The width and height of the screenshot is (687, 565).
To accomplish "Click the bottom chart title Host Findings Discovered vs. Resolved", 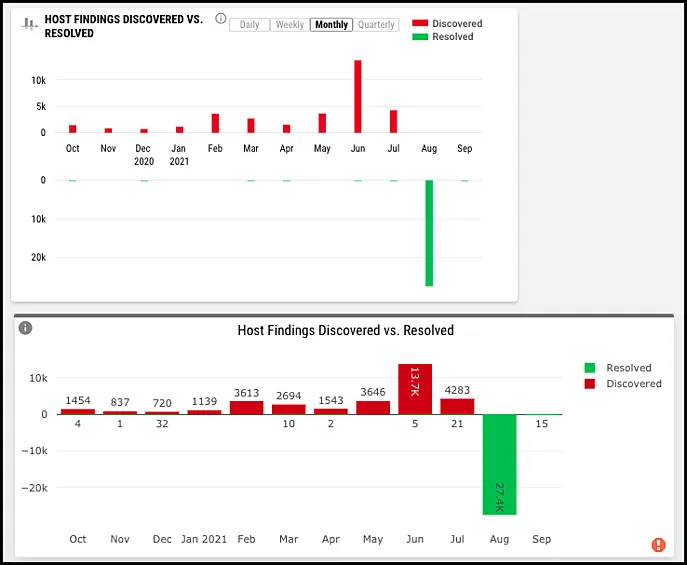I will [x=346, y=330].
